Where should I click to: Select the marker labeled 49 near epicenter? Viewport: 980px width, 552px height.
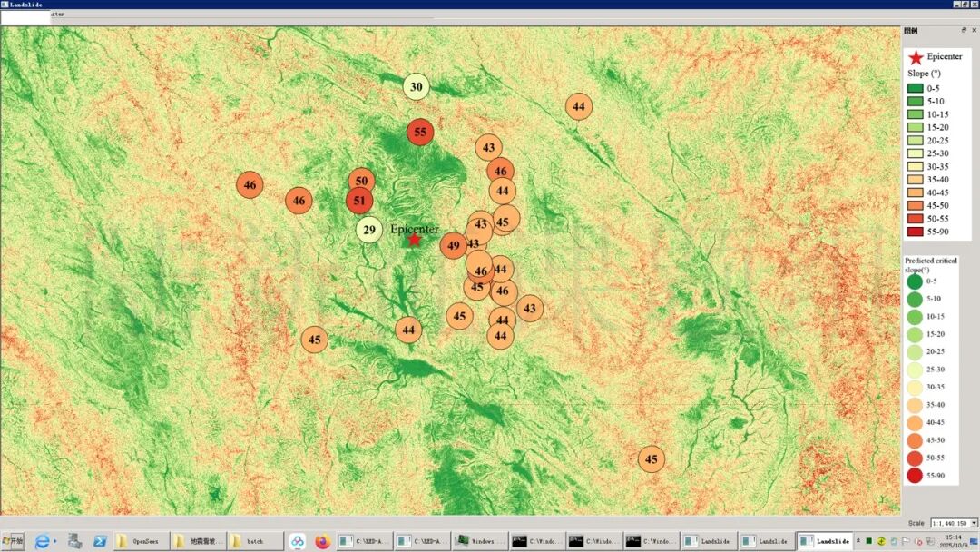(x=454, y=245)
